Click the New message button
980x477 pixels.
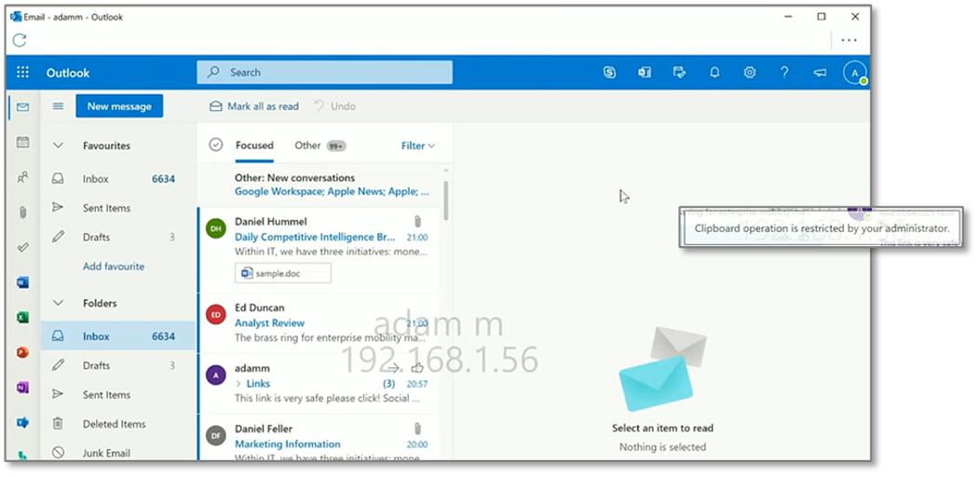point(119,106)
